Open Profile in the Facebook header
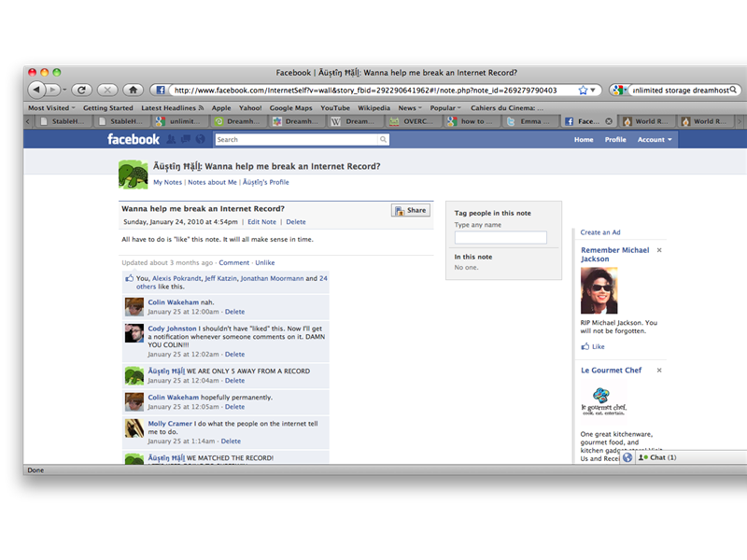 (615, 139)
